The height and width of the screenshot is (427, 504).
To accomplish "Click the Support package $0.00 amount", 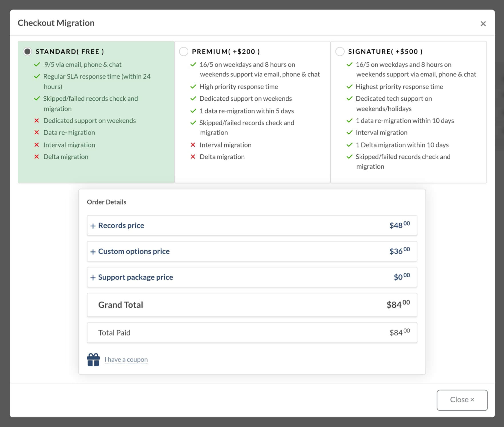I will tap(402, 277).
